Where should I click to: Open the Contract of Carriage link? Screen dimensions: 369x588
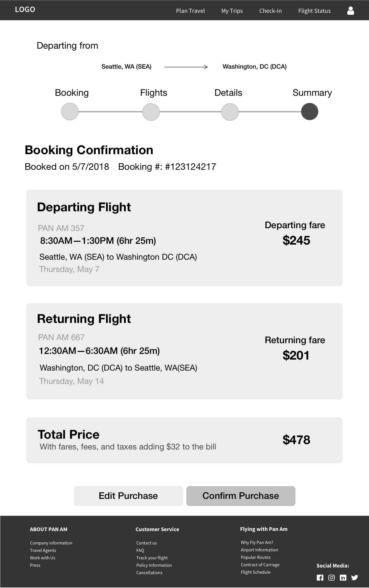(260, 565)
